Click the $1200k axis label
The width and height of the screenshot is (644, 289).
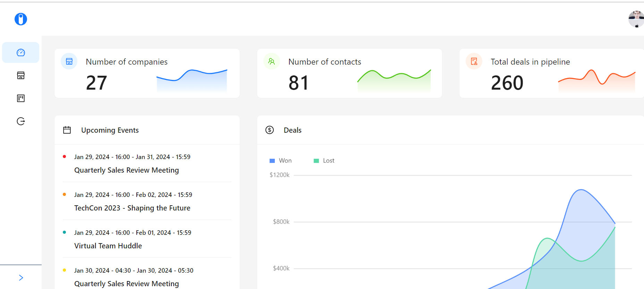[279, 175]
